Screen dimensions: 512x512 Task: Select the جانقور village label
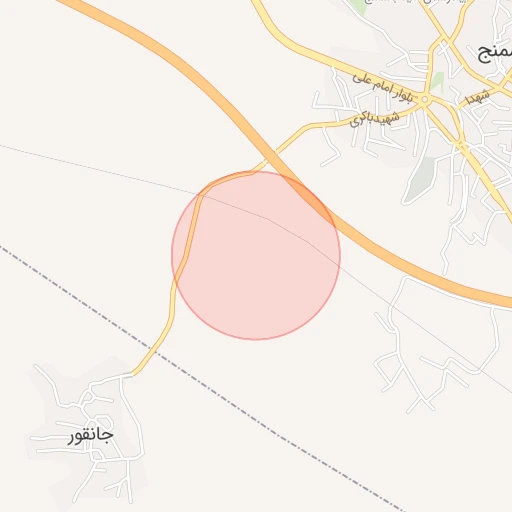(90, 436)
